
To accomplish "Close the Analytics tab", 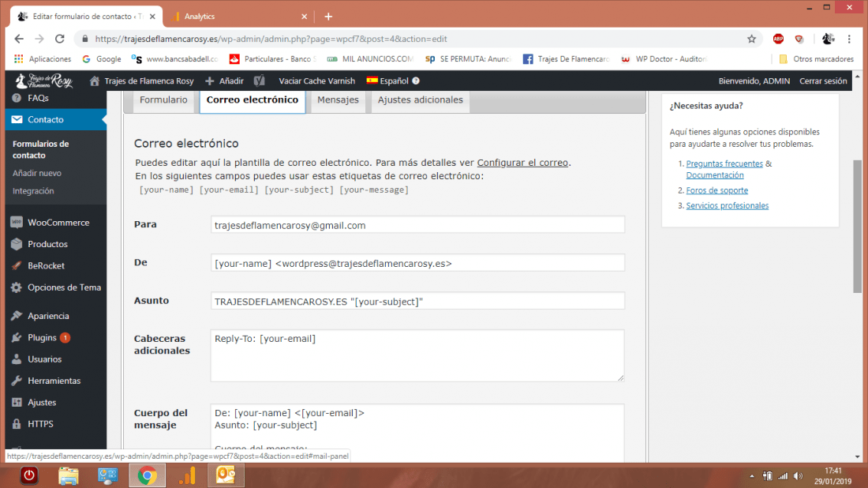I will 304,17.
